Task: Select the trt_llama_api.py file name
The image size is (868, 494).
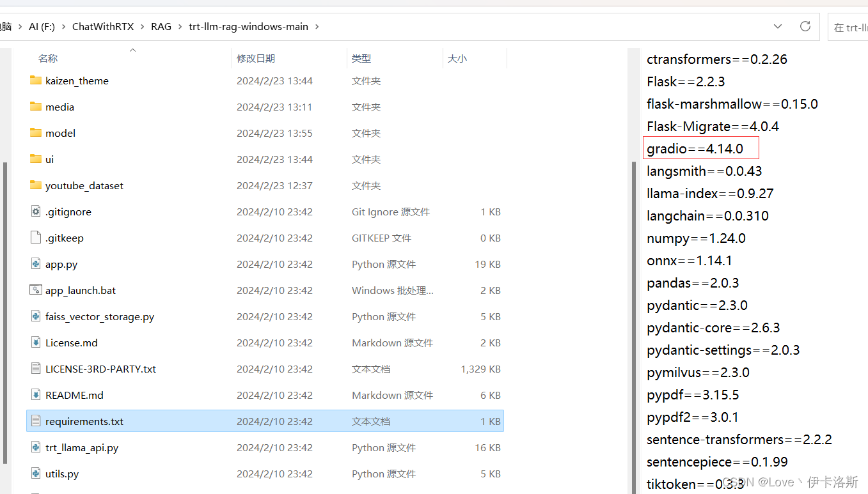Action: [82, 447]
